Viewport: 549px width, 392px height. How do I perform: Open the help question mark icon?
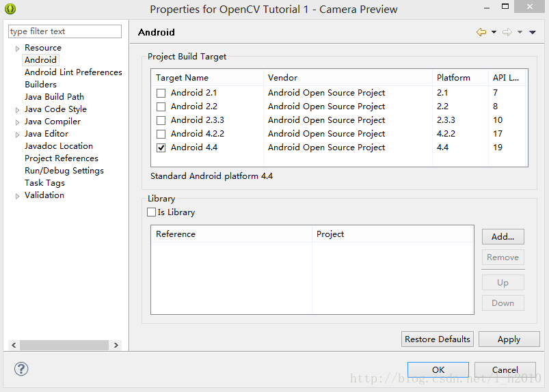(21, 369)
